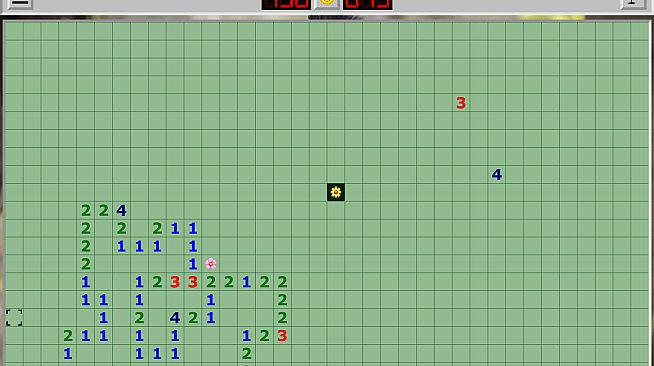
Task: Click the dark blue 4 starting the 4 2 1 run
Action: point(175,318)
